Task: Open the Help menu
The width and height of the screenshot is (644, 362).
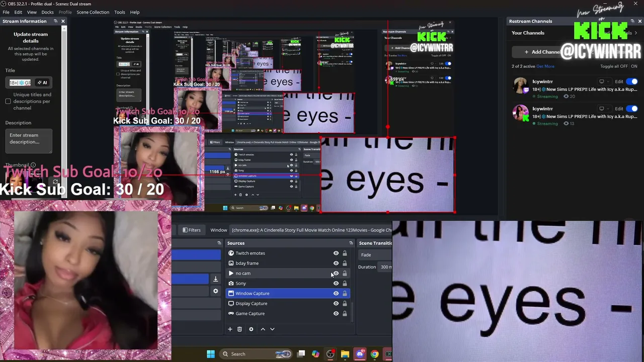Action: pos(135,12)
